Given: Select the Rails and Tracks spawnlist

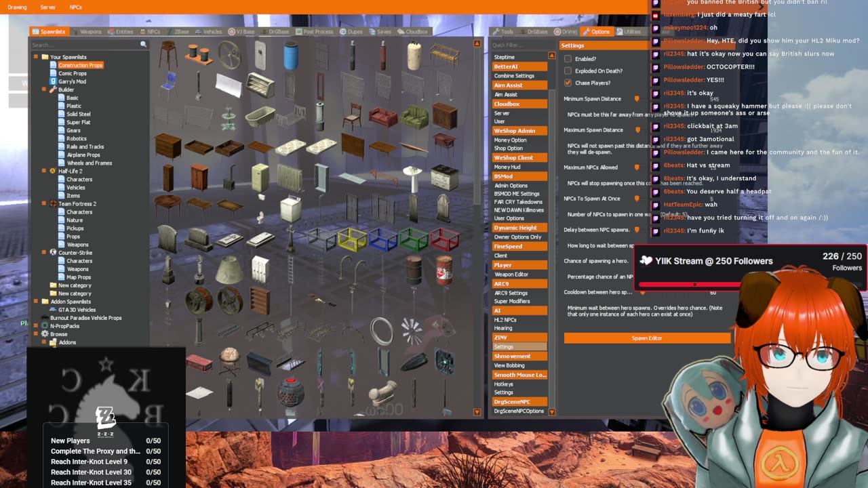Looking at the screenshot, I should click(x=85, y=146).
